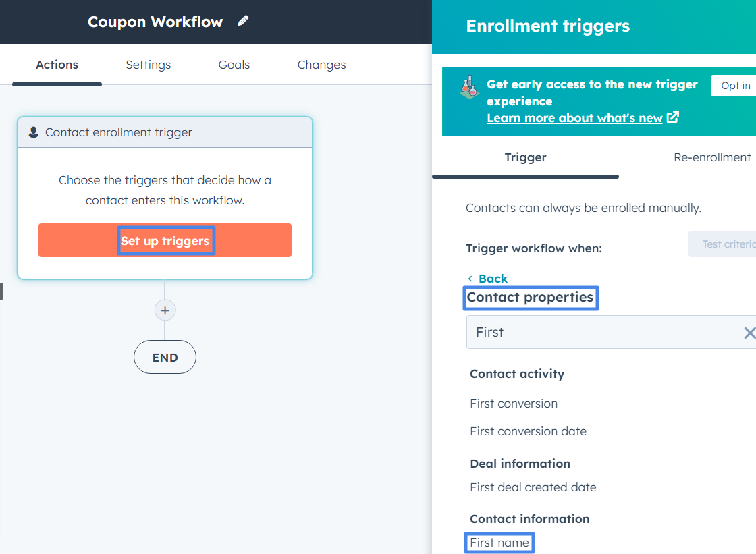Image resolution: width=756 pixels, height=554 pixels.
Task: Select First conversion under Contact activity
Action: pyautogui.click(x=514, y=403)
